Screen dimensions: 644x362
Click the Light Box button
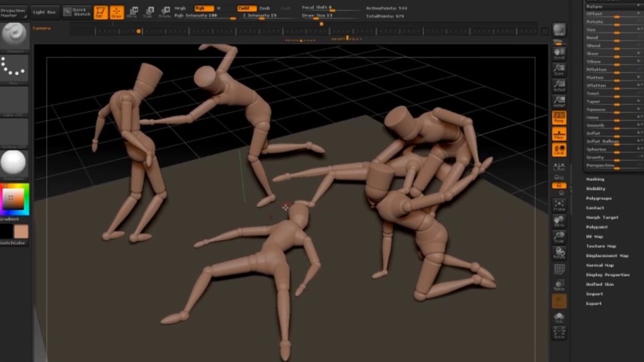(45, 12)
